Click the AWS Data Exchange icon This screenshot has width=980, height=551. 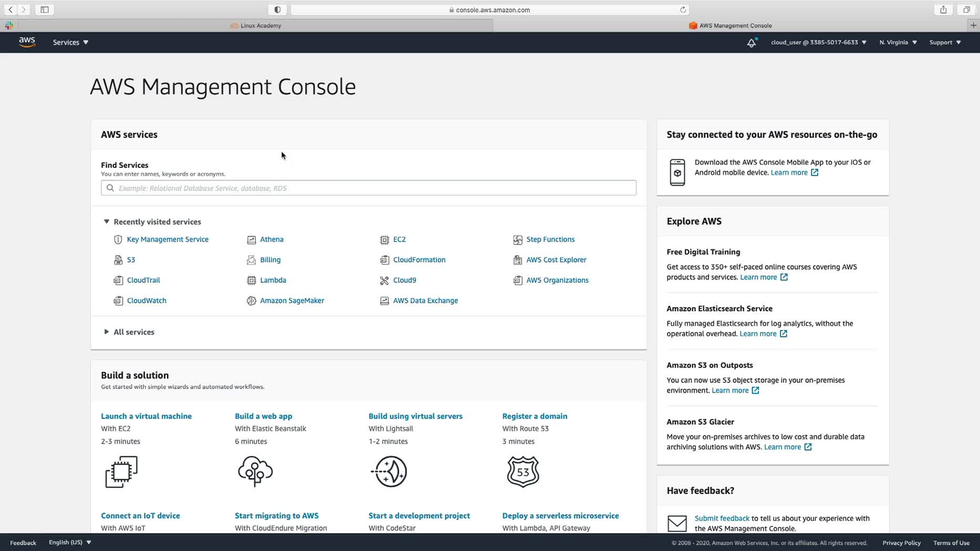tap(384, 301)
